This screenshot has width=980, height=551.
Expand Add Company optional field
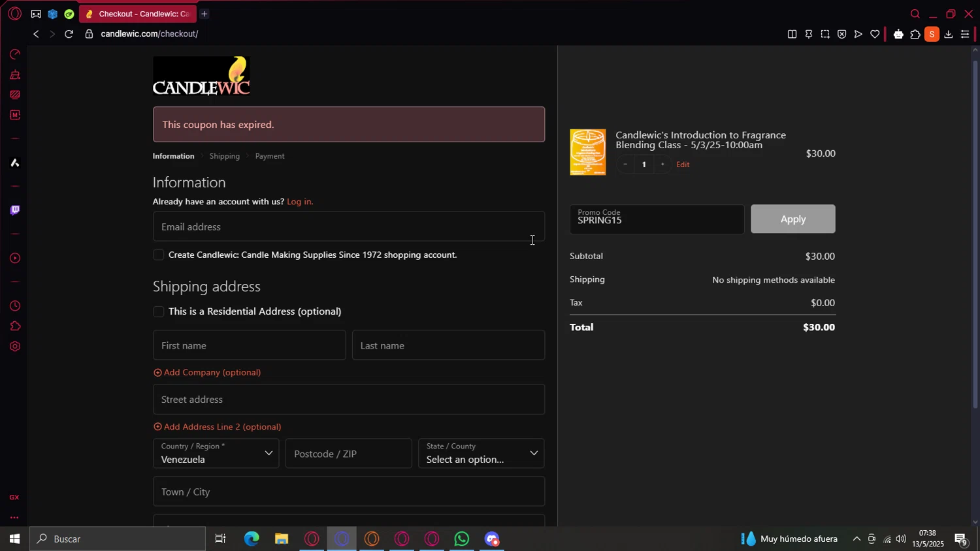click(207, 372)
